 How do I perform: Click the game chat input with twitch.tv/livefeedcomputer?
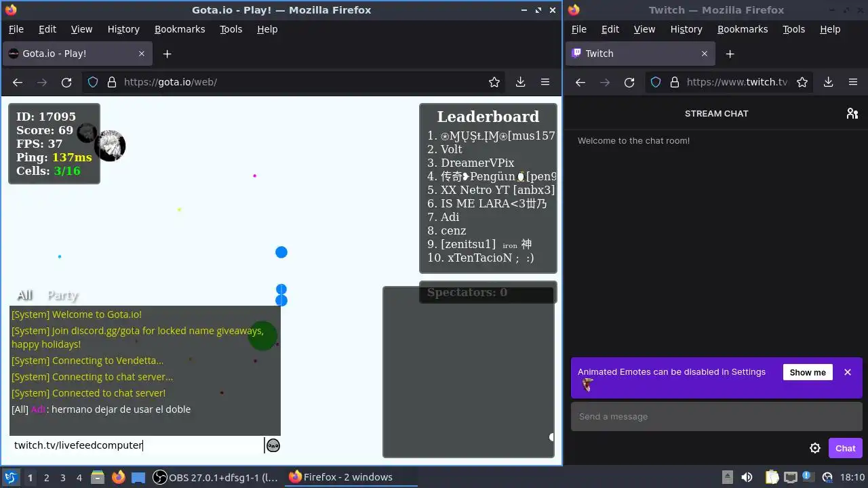[x=137, y=445]
